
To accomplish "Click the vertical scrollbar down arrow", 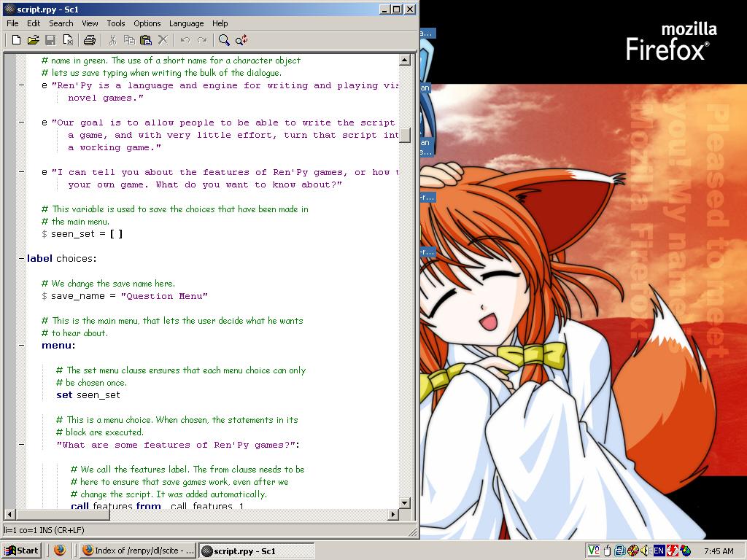I will click(x=404, y=503).
